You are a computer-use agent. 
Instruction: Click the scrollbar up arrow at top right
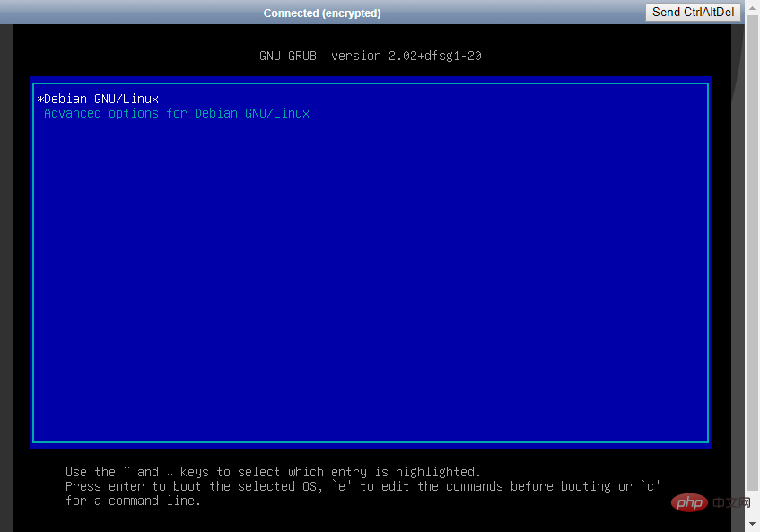point(752,8)
